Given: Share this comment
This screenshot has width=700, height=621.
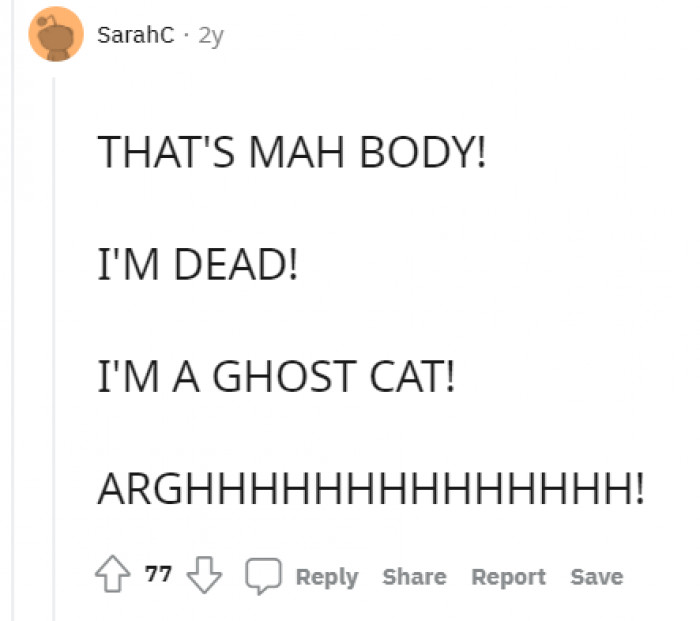Looking at the screenshot, I should (414, 576).
